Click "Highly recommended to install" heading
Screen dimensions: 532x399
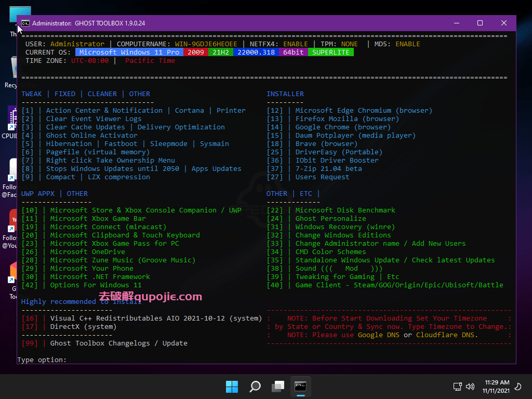[81, 302]
